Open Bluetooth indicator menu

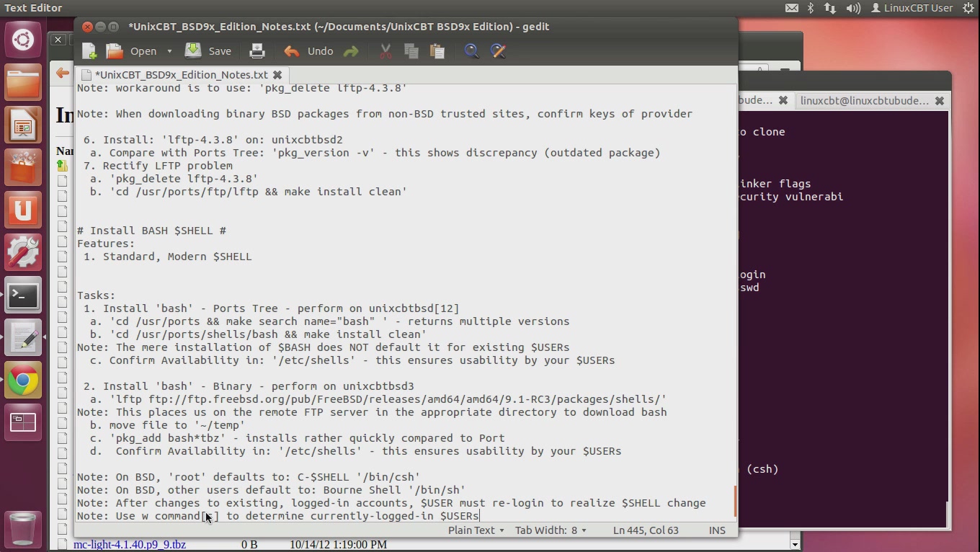point(811,8)
